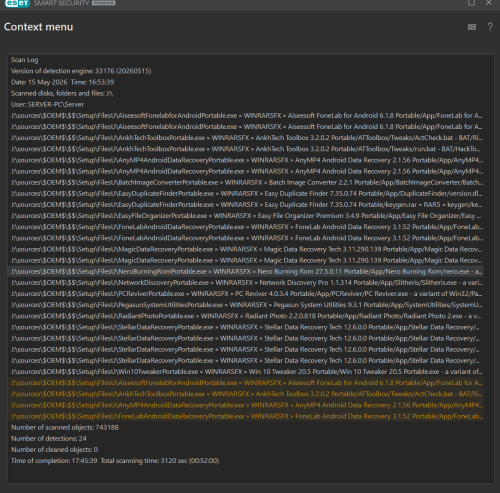Screen dimensions: 500x493
Task: Select the highlighted NeroBurningRomPortable.exe log entry
Action: 246,272
